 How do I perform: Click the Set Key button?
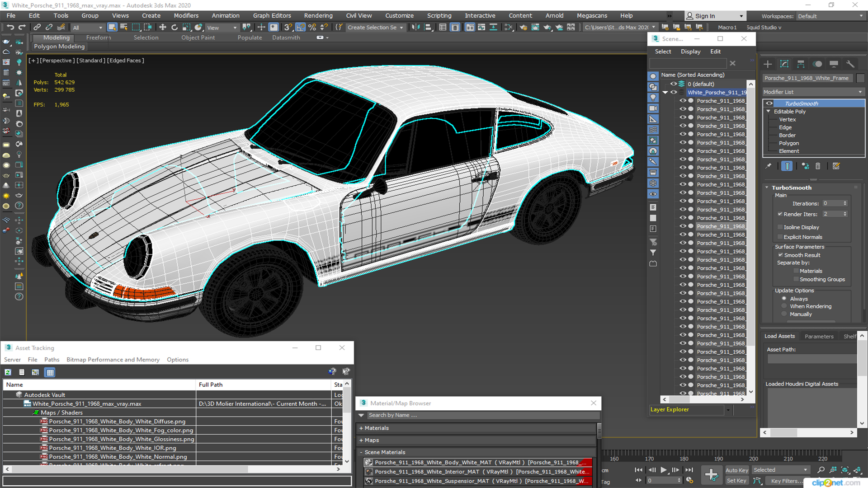click(736, 481)
